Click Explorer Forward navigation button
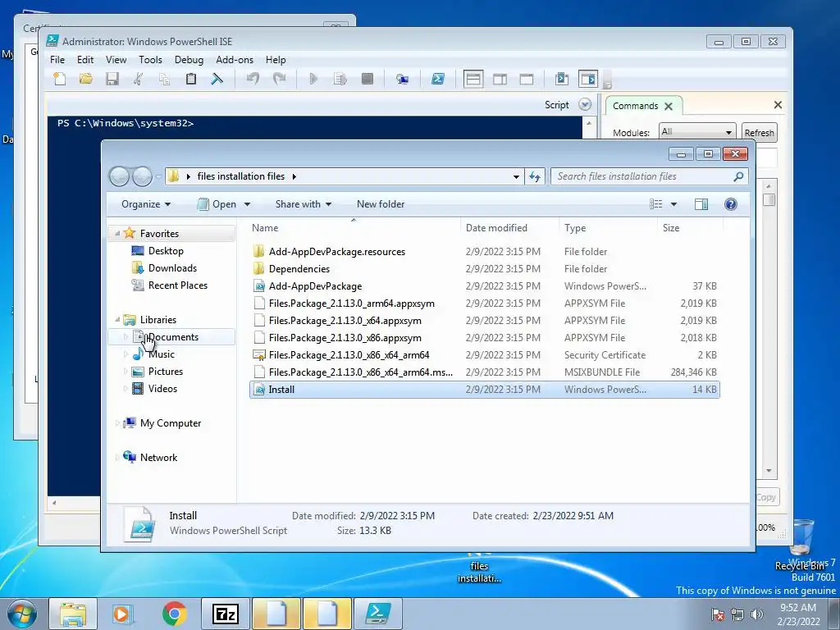Screen dimensions: 840x630 [x=142, y=176]
